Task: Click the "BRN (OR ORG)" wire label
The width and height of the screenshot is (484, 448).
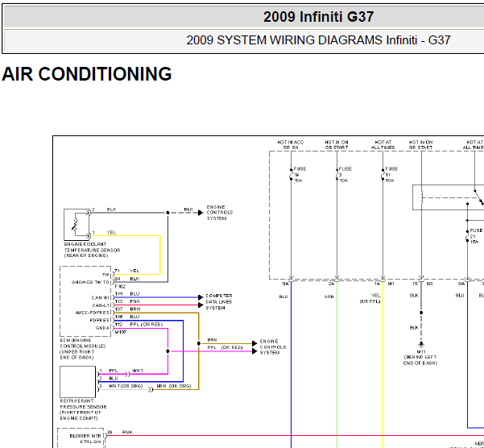Action: tap(174, 386)
